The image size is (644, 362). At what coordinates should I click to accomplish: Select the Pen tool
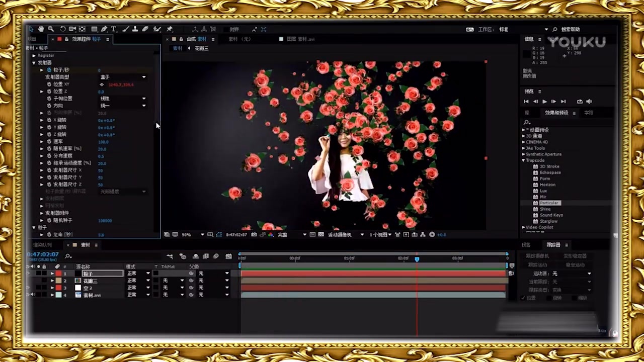(104, 29)
